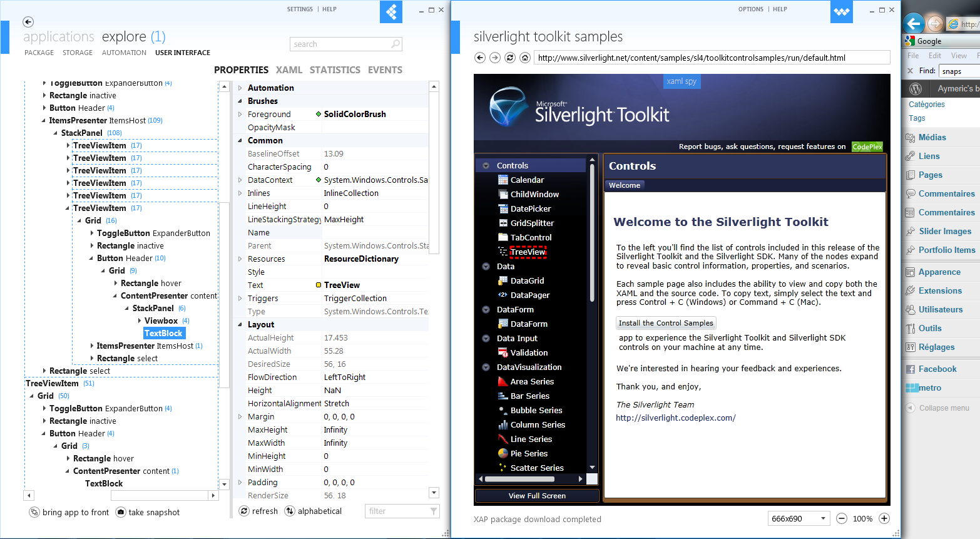Click the samples list horizontal scrollbar thumb
Viewport: 980px width, 539px height.
pyautogui.click(x=519, y=479)
